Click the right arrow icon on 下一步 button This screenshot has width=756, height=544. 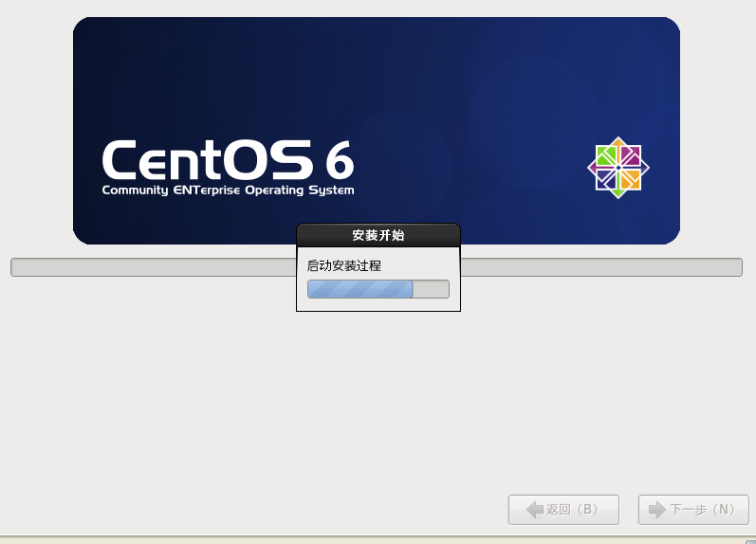(x=657, y=509)
